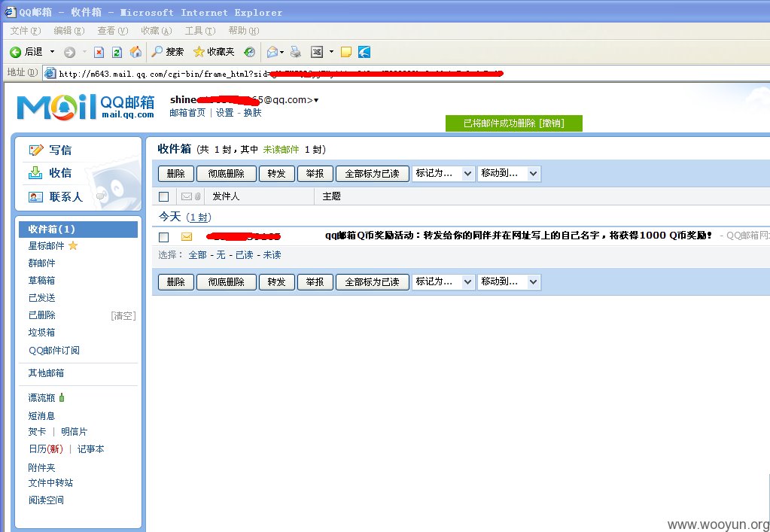This screenshot has height=532, width=770.
Task: Click the History clock icon in toolbar
Action: click(249, 51)
